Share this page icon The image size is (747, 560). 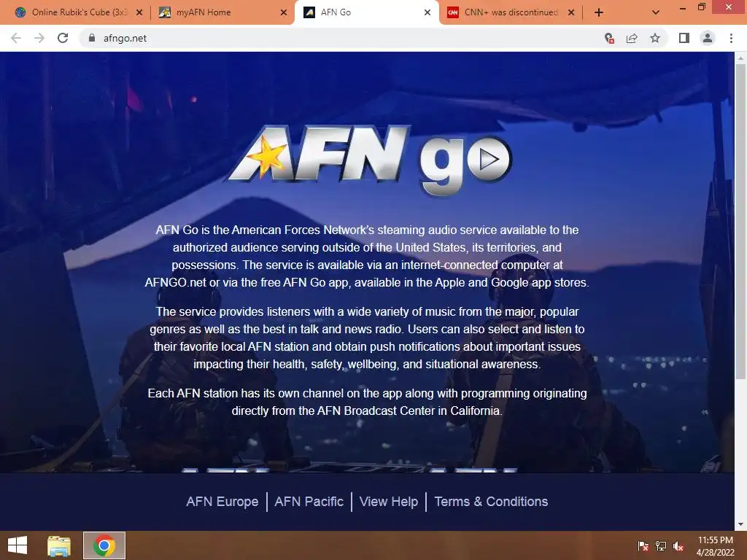[x=632, y=38]
